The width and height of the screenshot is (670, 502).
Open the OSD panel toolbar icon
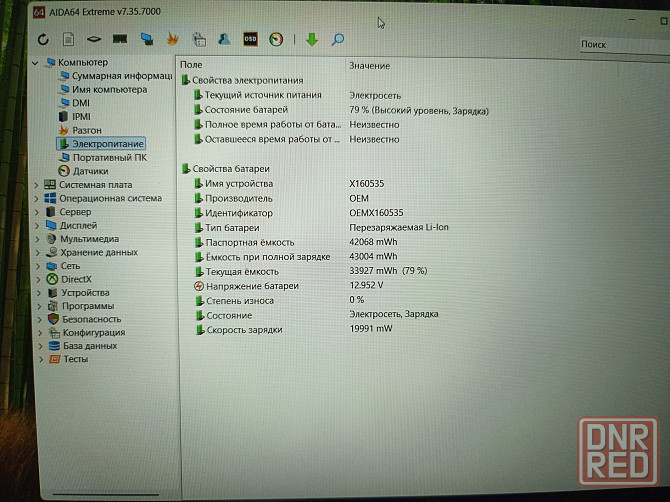coord(250,40)
